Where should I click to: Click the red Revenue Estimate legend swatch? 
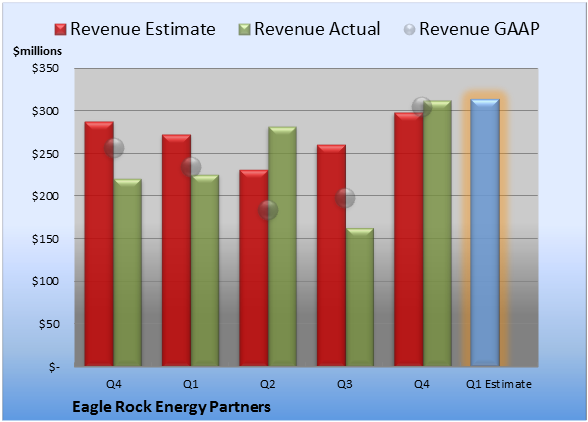pos(60,30)
